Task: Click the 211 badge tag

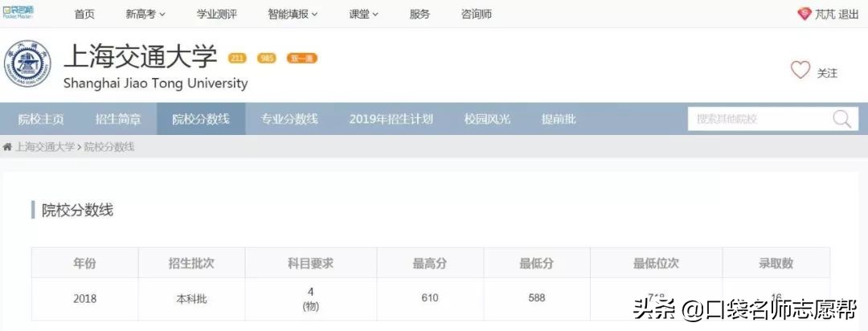Action: click(x=237, y=58)
